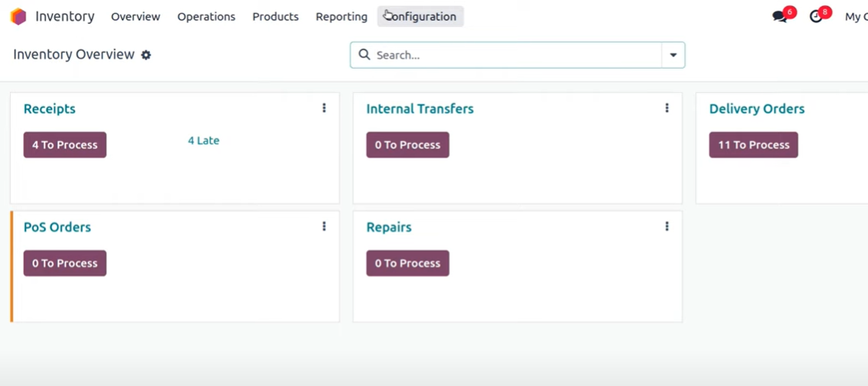The height and width of the screenshot is (386, 868).
Task: Open the gear settings icon beside Inventory Overview
Action: point(146,55)
